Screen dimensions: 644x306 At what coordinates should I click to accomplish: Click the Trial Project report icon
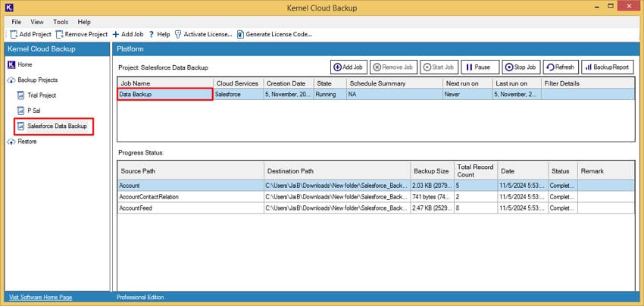point(21,95)
